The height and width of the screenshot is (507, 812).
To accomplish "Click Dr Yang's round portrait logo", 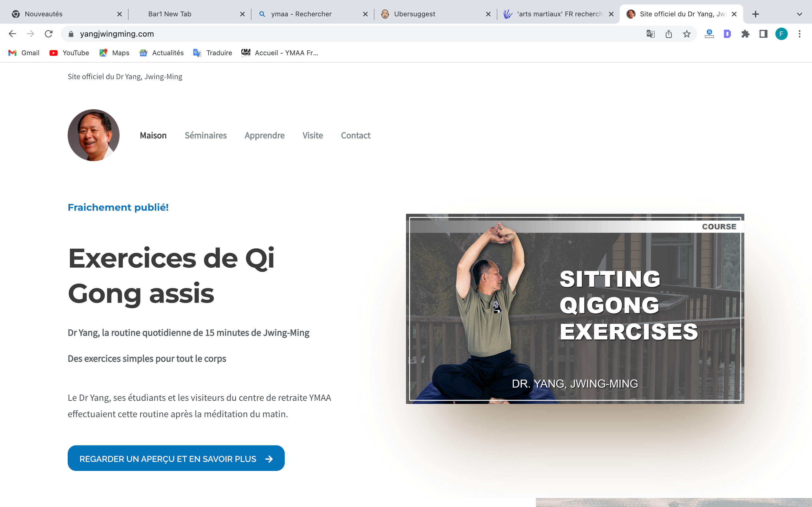I will coord(94,135).
